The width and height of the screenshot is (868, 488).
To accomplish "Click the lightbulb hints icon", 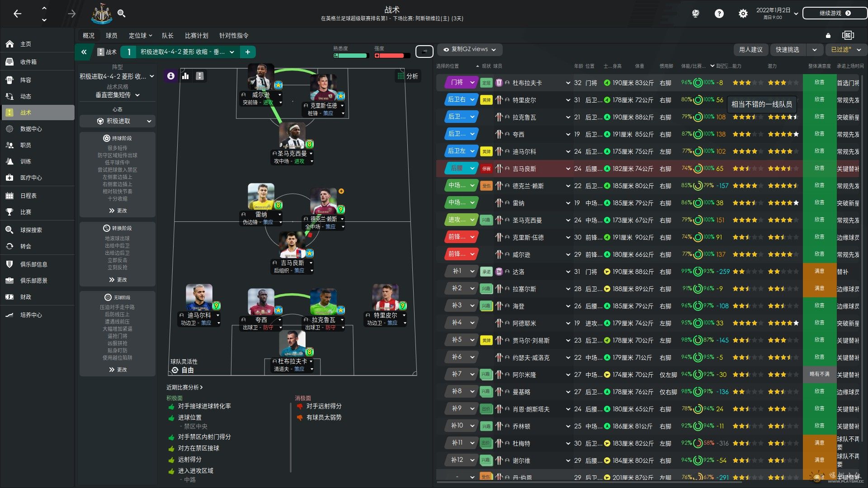I will (x=695, y=14).
